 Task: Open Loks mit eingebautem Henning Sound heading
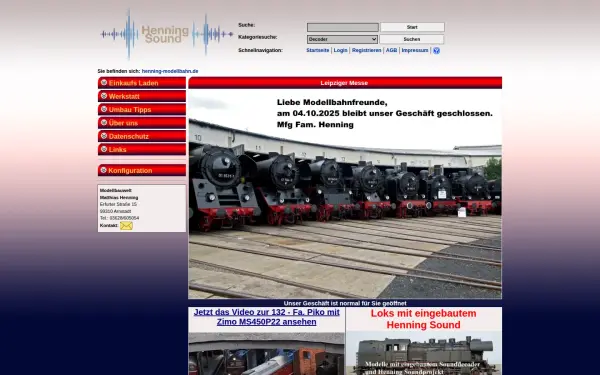coord(424,319)
